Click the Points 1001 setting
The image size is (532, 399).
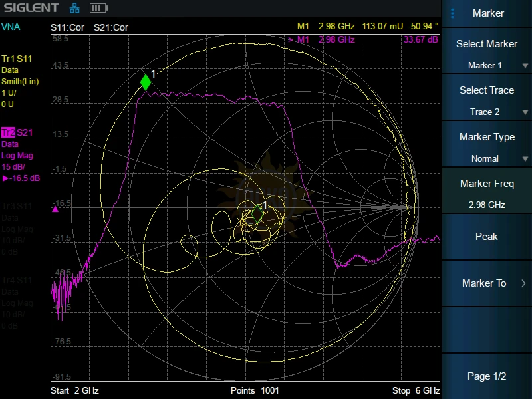click(x=255, y=390)
